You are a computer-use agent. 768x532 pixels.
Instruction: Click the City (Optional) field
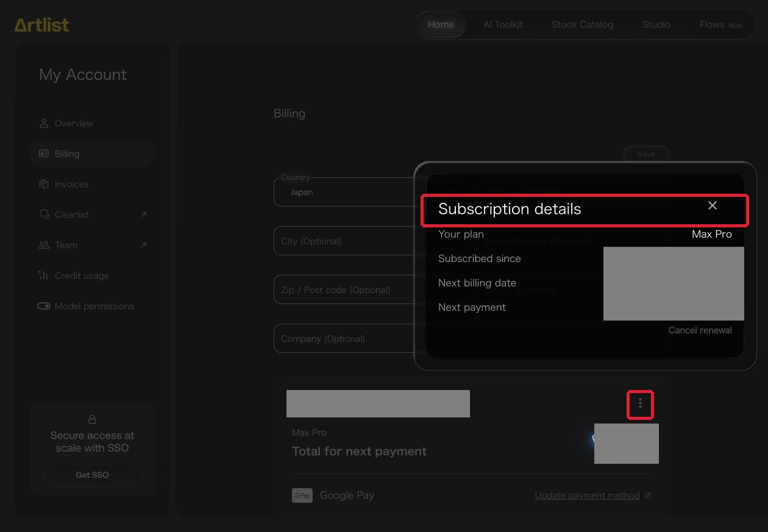click(344, 241)
